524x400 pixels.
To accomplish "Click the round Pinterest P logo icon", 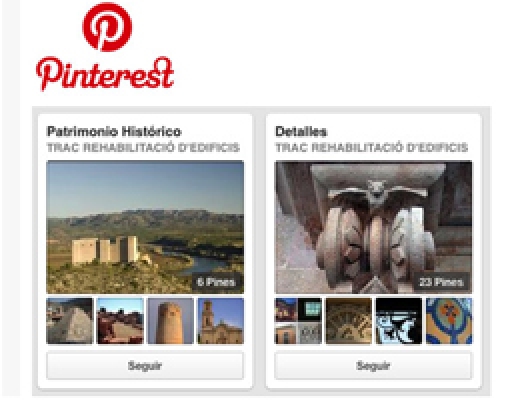I will (x=107, y=27).
